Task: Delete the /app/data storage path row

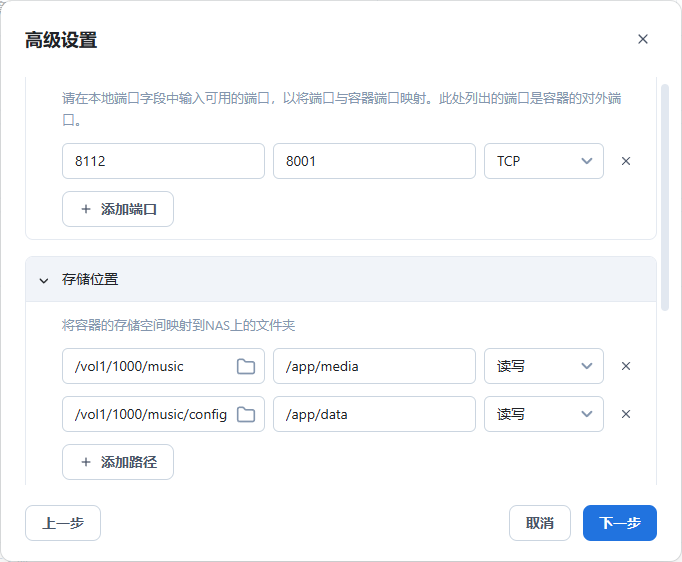Action: (626, 414)
